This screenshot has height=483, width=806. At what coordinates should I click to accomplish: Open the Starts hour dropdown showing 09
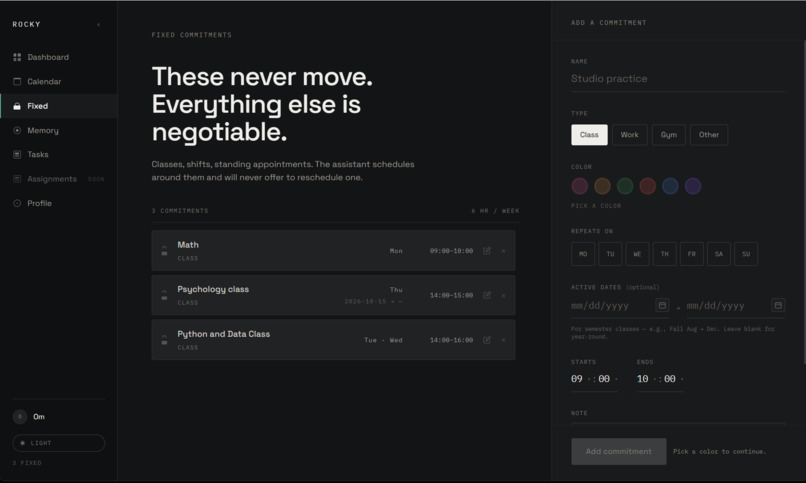[580, 379]
